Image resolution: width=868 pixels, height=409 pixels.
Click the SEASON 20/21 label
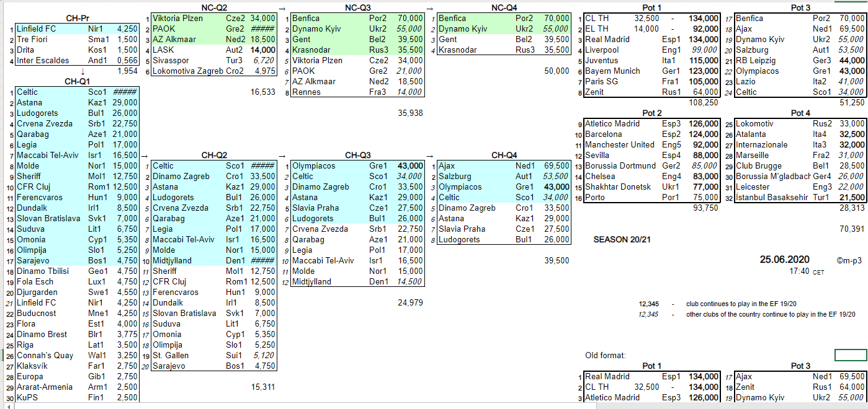622,239
